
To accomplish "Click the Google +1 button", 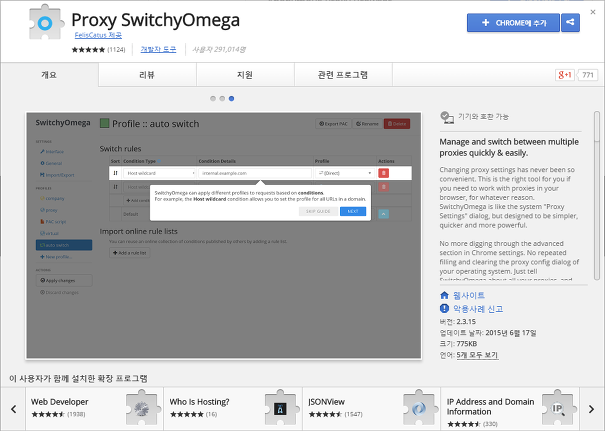I will point(564,75).
